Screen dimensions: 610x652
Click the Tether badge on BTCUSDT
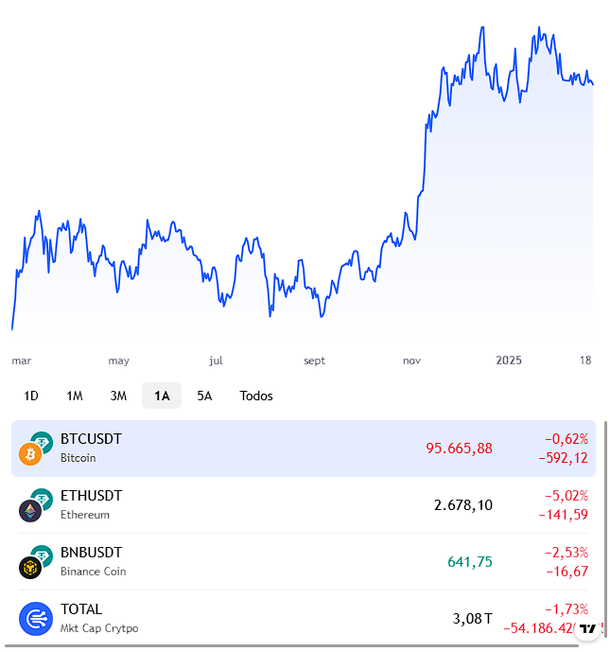(x=42, y=442)
